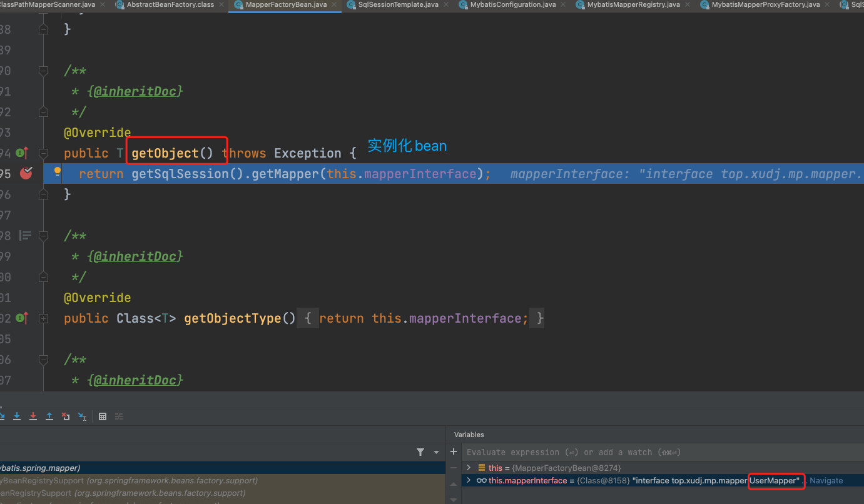Screen dimensions: 864x504
Task: Collapse the Javadoc fold at line 106
Action: point(43,360)
